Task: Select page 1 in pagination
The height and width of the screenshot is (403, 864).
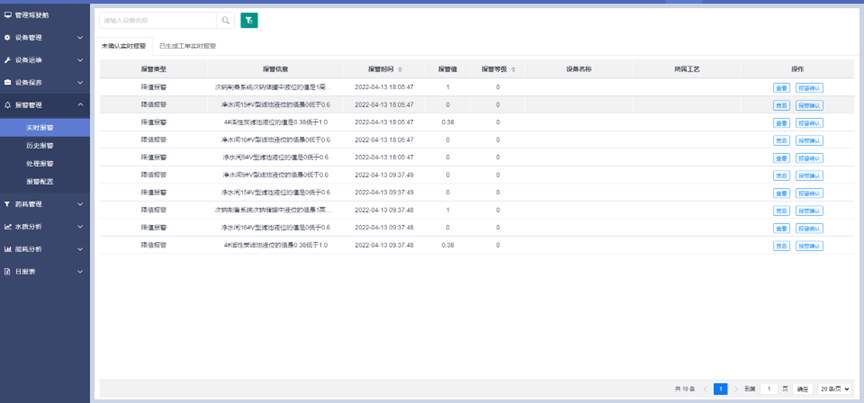Action: click(x=720, y=389)
